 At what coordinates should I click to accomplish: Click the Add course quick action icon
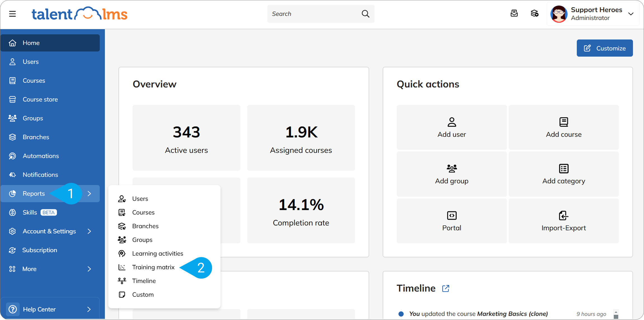tap(563, 122)
